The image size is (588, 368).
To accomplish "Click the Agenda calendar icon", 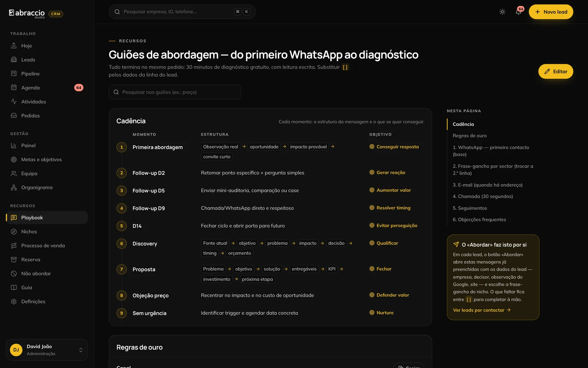I will tap(14, 88).
